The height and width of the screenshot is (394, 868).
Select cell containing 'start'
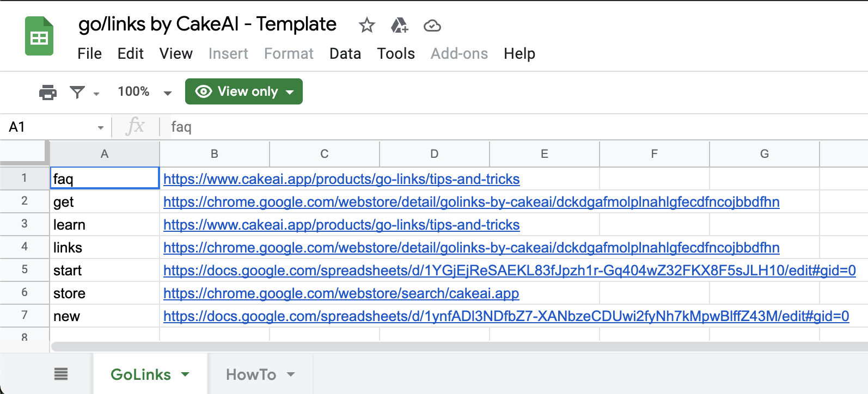pos(105,270)
